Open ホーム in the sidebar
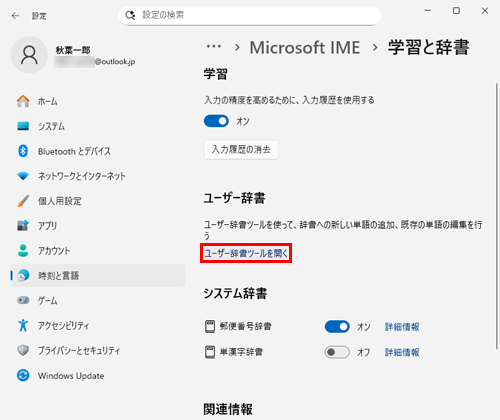This screenshot has width=500, height=420. coord(98,101)
